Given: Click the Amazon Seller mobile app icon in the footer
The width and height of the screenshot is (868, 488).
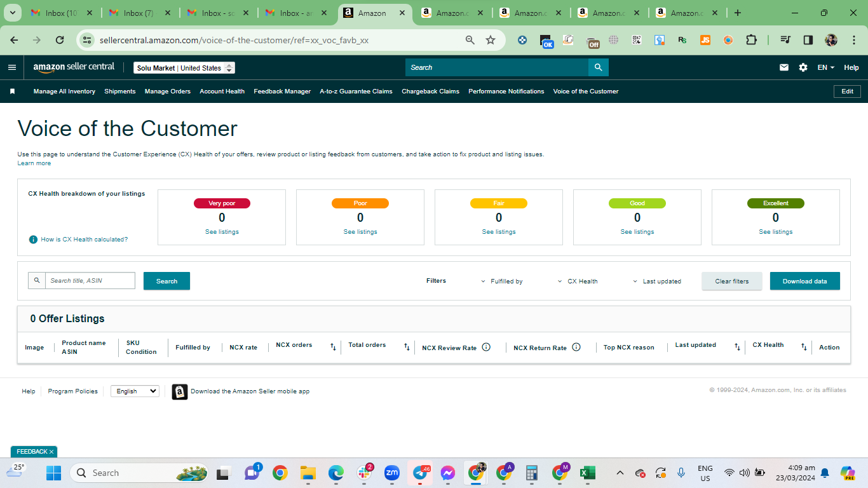Looking at the screenshot, I should [x=180, y=391].
